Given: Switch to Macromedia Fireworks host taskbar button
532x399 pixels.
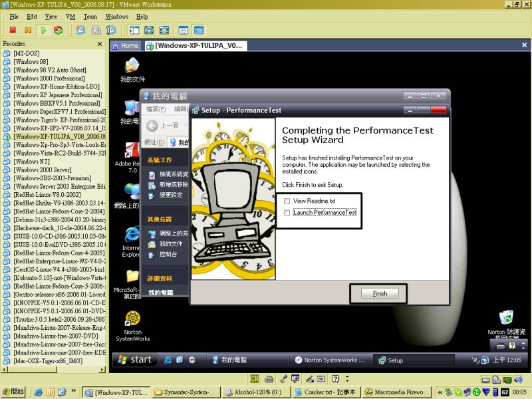Looking at the screenshot, I should [396, 392].
